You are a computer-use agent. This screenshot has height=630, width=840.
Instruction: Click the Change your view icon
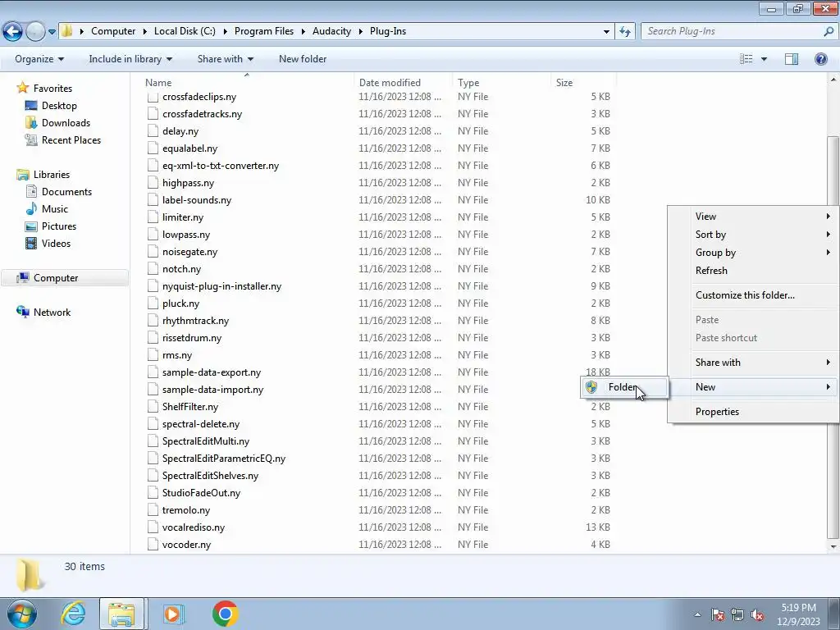click(x=746, y=59)
